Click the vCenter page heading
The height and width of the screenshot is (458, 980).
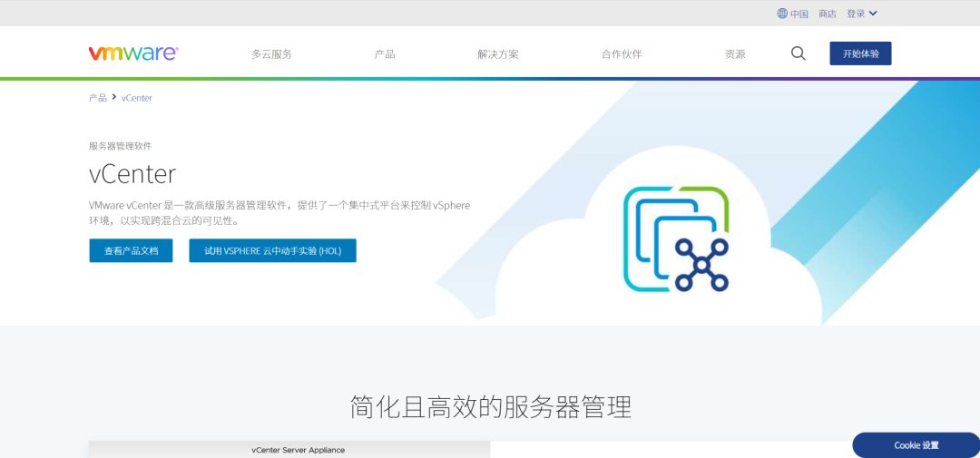coord(132,174)
